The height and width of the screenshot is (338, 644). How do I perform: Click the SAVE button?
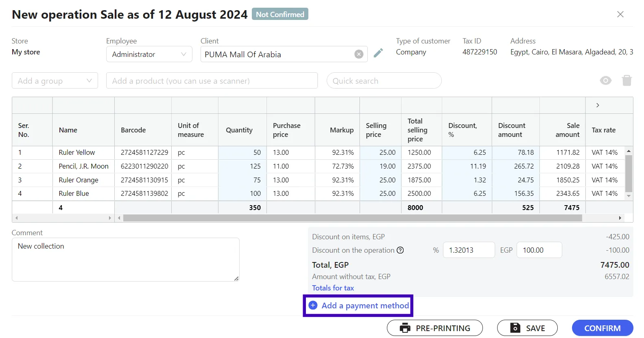(x=527, y=328)
